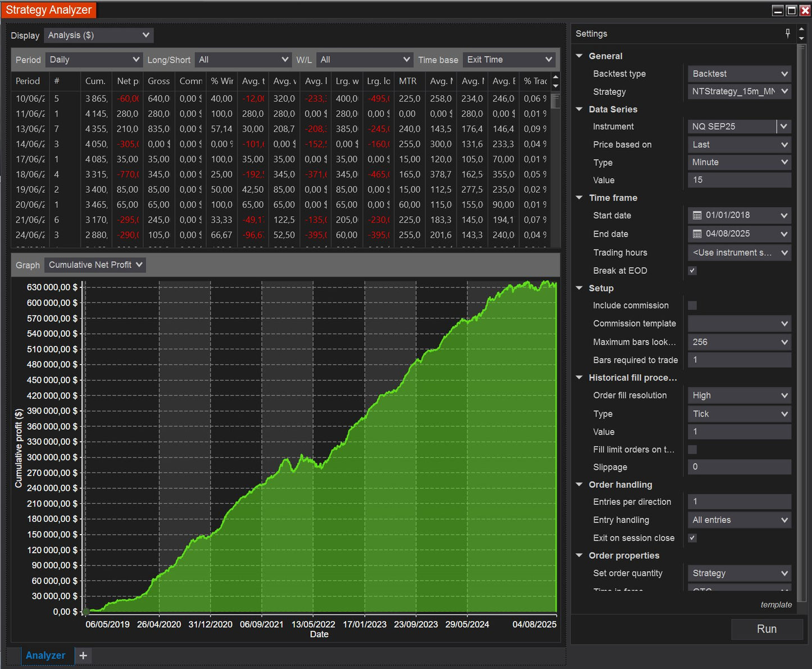The width and height of the screenshot is (812, 669).
Task: Open the Period Daily dropdown
Action: pyautogui.click(x=94, y=60)
